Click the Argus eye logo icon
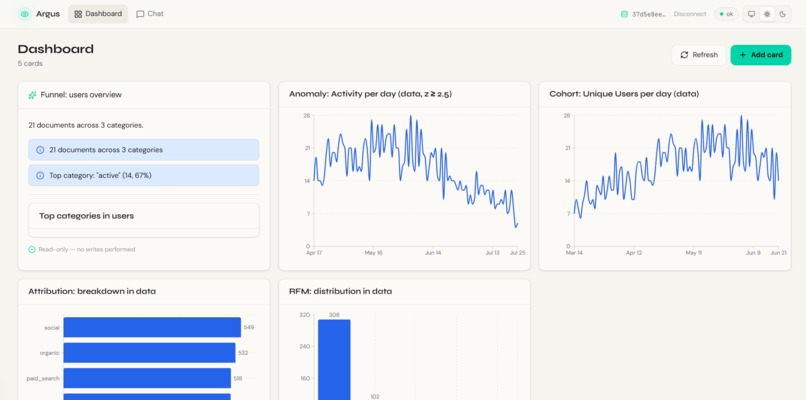The image size is (806, 400). click(x=25, y=14)
